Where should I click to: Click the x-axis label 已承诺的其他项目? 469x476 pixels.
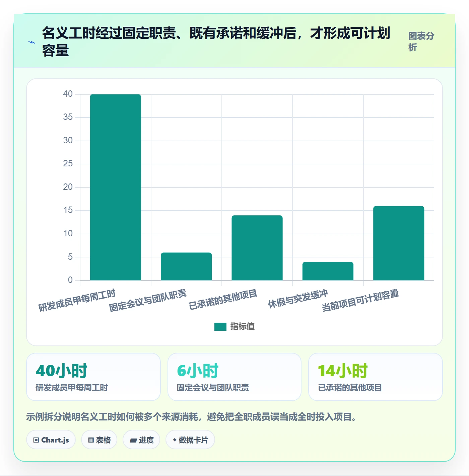(x=223, y=299)
